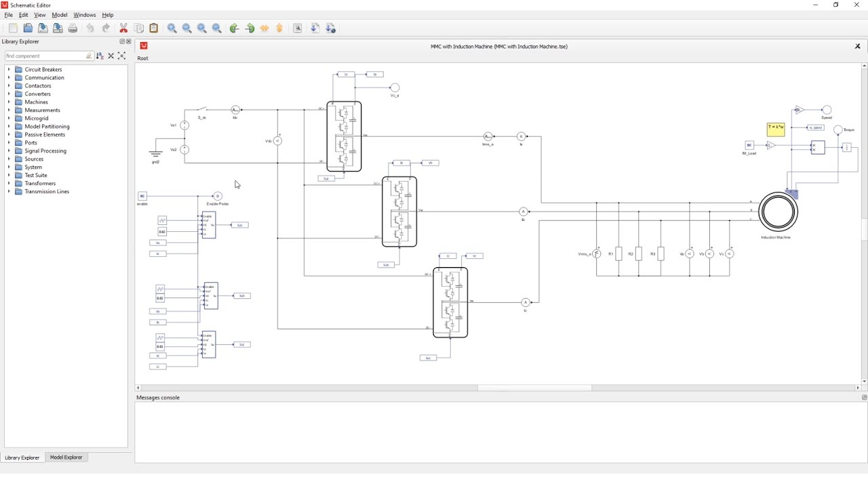This screenshot has width=868, height=488.
Task: Open the Model menu
Action: 60,15
